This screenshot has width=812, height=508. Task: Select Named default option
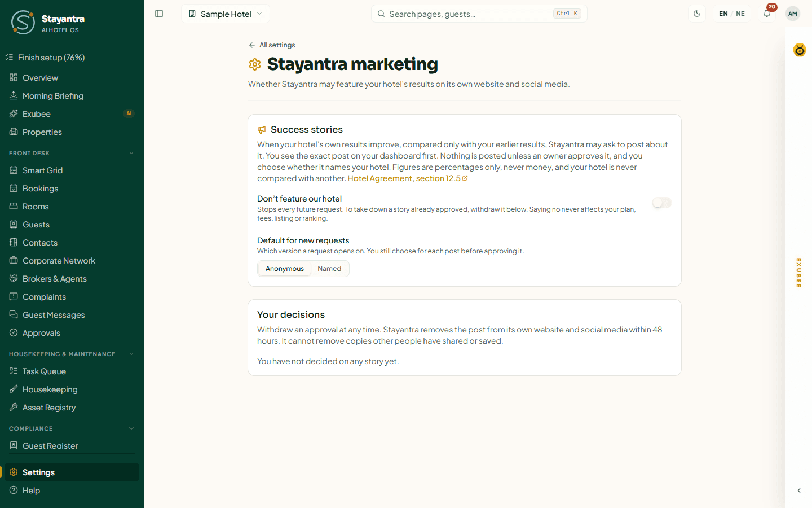point(329,269)
